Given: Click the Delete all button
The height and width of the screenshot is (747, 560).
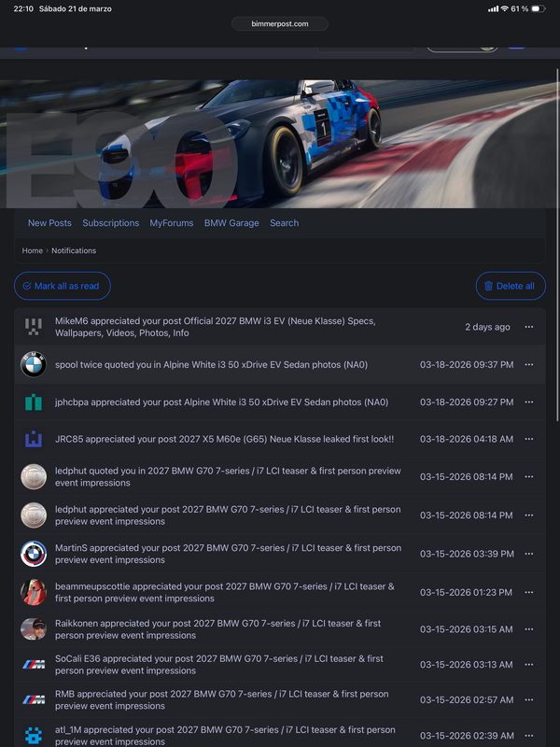Looking at the screenshot, I should 511,286.
